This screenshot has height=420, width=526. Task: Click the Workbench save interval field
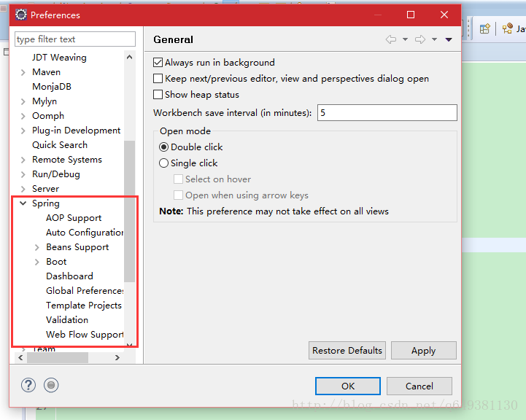point(387,112)
